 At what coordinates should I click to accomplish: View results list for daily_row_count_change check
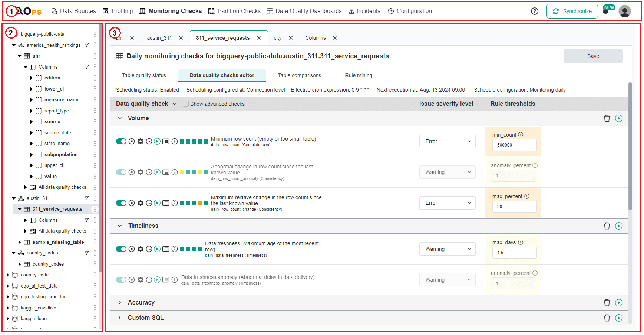click(166, 203)
